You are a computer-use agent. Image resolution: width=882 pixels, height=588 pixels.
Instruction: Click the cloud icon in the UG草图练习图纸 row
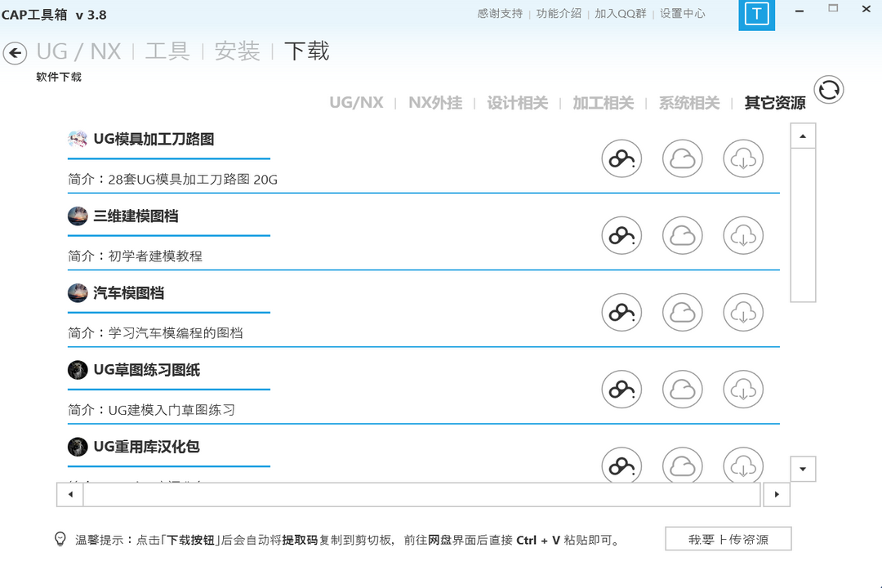click(x=682, y=390)
